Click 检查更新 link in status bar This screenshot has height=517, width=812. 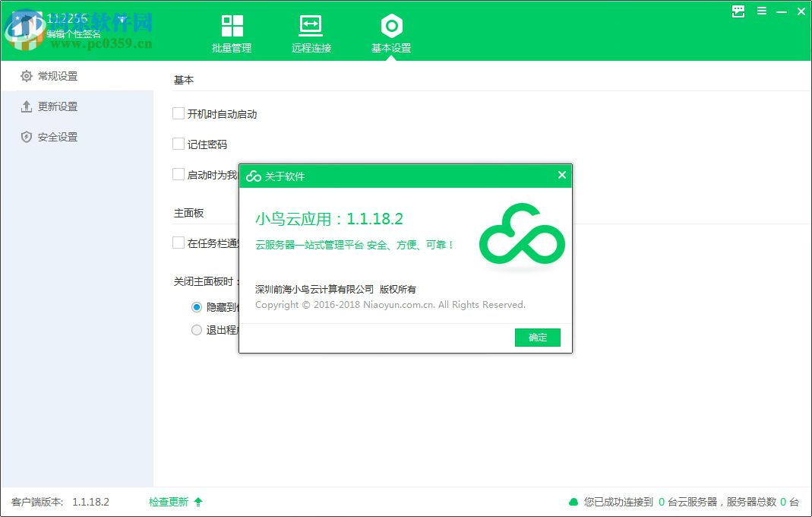(169, 502)
